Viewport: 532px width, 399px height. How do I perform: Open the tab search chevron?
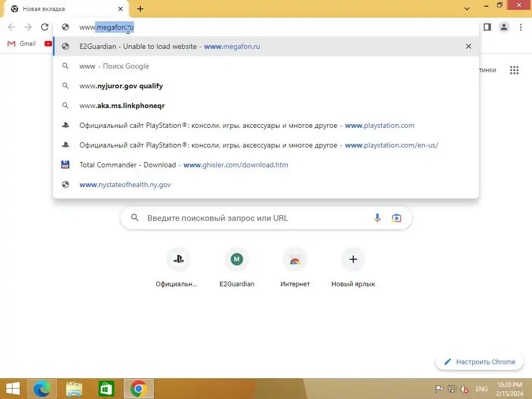467,9
